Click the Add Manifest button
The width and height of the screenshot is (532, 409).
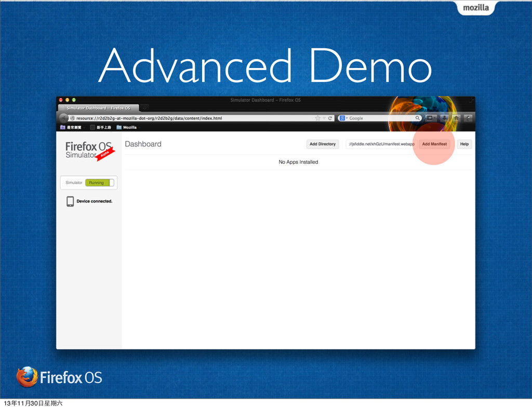pyautogui.click(x=434, y=144)
